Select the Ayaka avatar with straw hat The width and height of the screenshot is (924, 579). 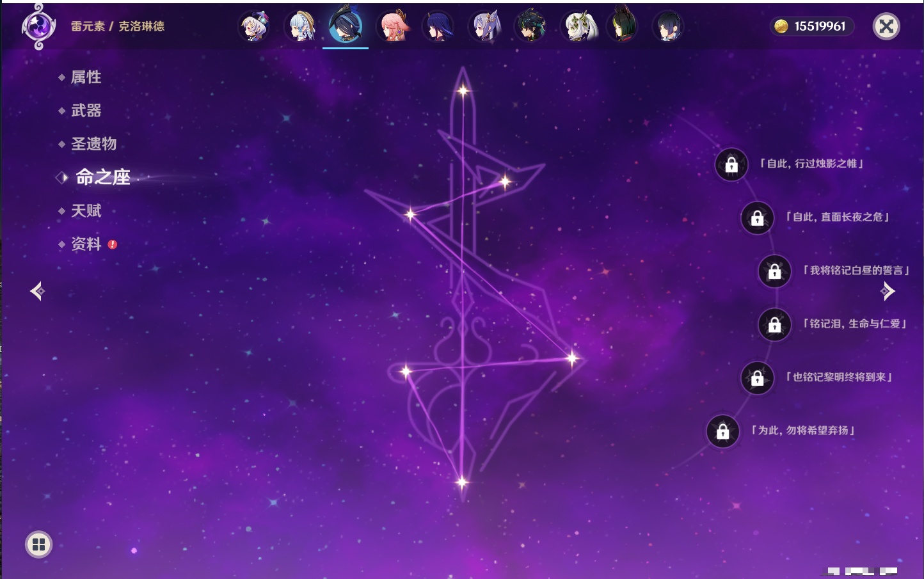click(300, 27)
